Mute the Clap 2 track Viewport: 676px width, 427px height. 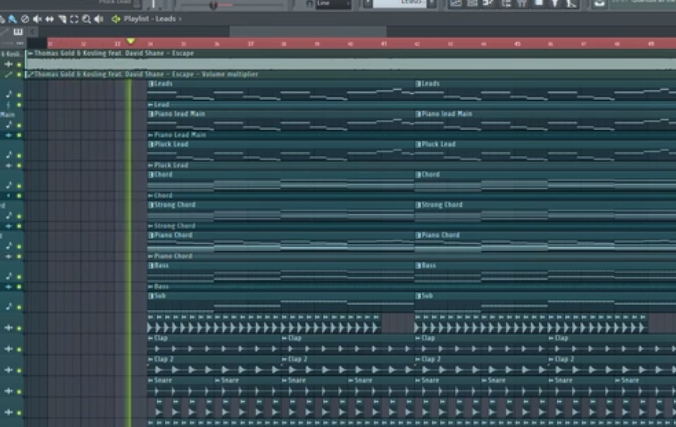tap(19, 370)
